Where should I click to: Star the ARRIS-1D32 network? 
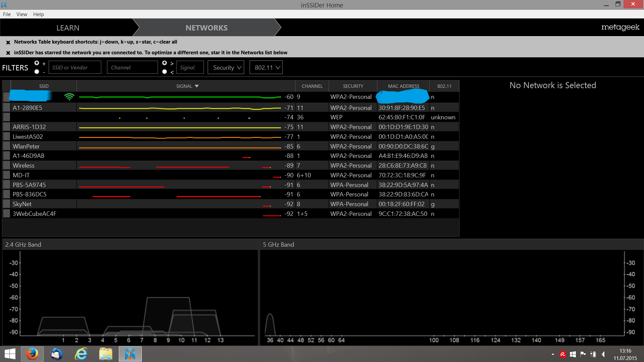pos(6,127)
